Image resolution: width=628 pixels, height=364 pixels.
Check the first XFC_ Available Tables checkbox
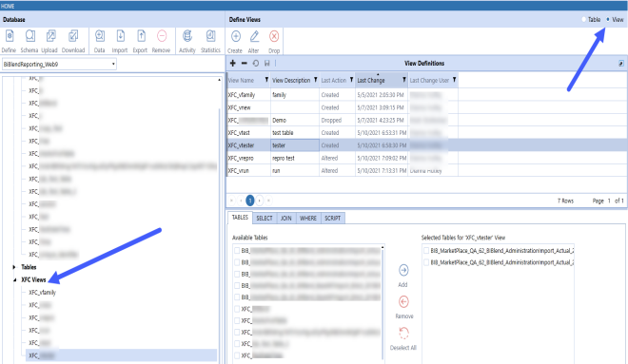point(237,309)
